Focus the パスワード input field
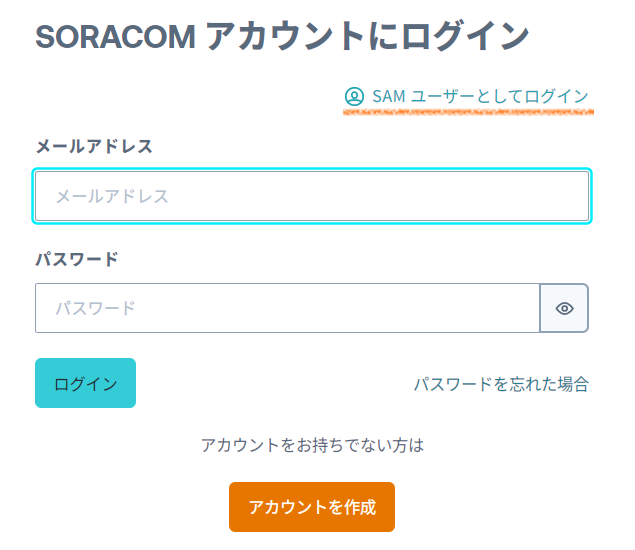This screenshot has height=550, width=635. (288, 308)
